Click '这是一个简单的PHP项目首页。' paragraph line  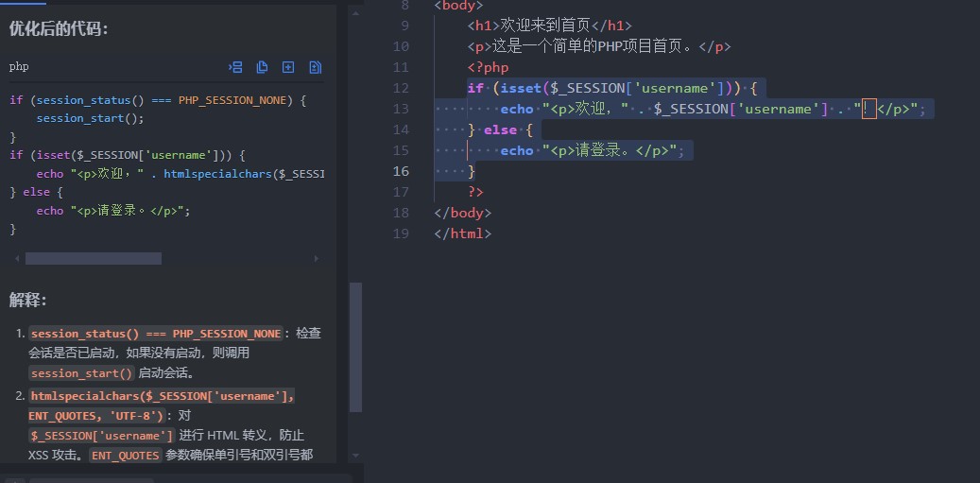point(599,46)
